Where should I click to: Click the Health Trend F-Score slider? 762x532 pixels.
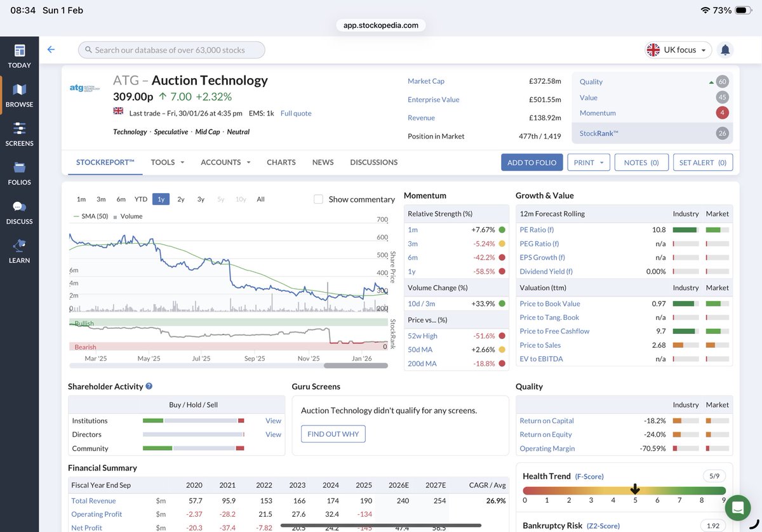624,490
